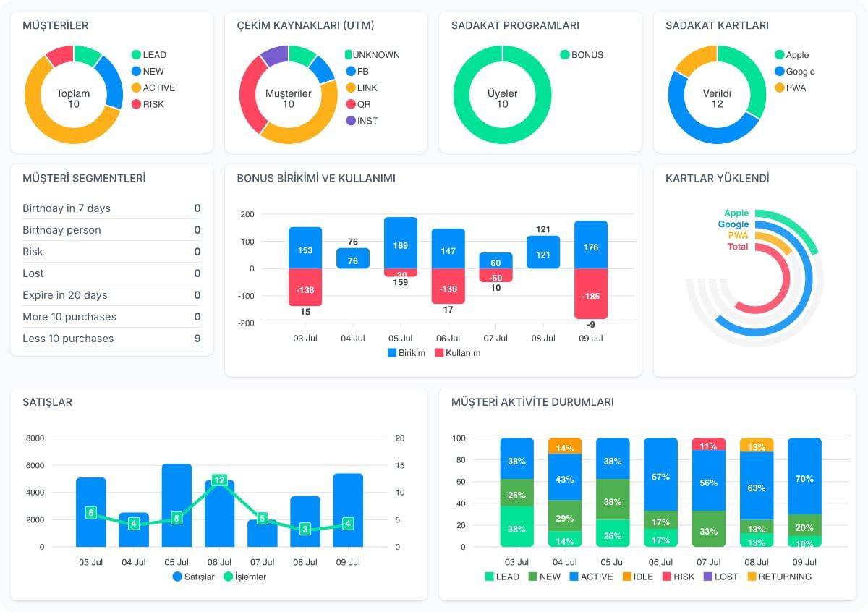Click Google label in Kartlar Yüklendi chart
Screen dimensions: 868x612
733,224
